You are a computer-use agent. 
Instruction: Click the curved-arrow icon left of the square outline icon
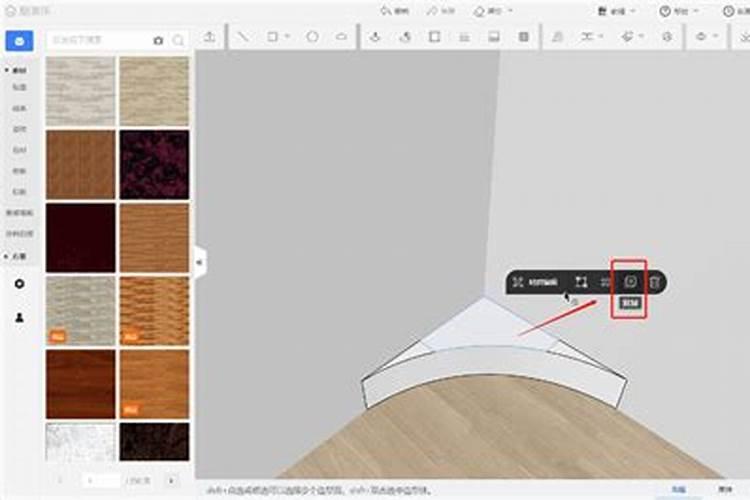click(405, 37)
